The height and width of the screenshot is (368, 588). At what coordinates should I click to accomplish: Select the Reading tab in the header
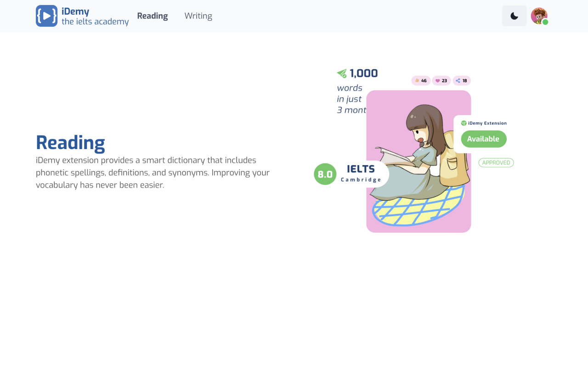coord(153,16)
